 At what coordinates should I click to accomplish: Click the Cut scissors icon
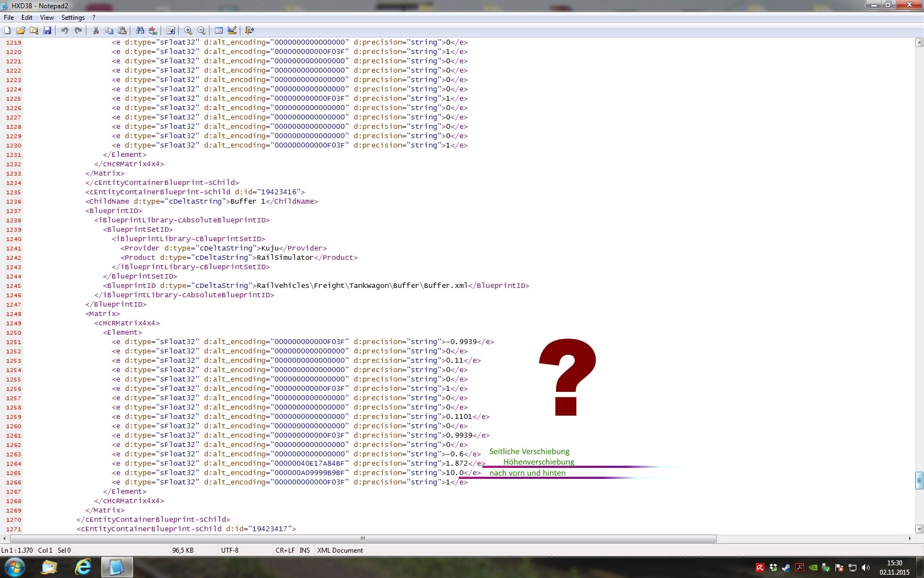tap(96, 31)
